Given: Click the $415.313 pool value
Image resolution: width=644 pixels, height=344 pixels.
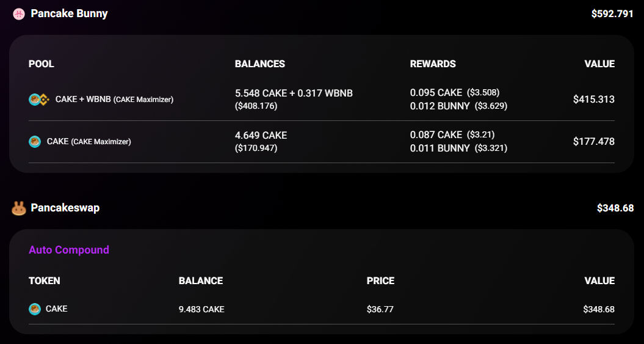Looking at the screenshot, I should pyautogui.click(x=594, y=100).
